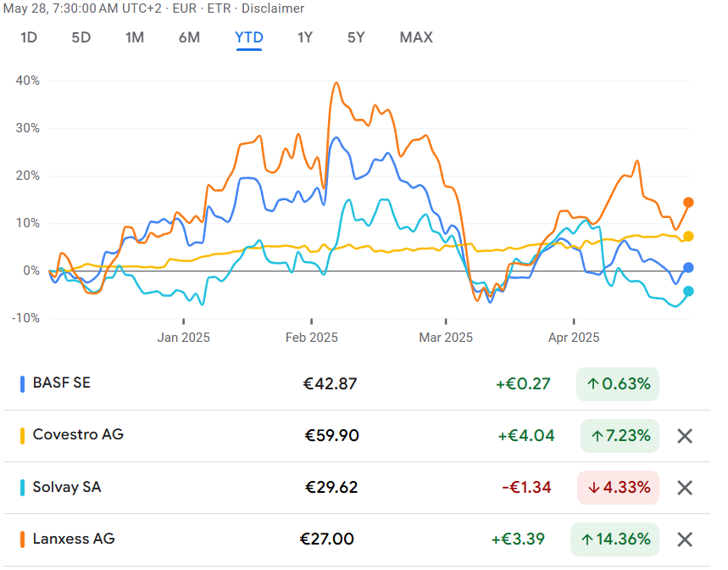Switch to the 5Y time range

(x=356, y=37)
